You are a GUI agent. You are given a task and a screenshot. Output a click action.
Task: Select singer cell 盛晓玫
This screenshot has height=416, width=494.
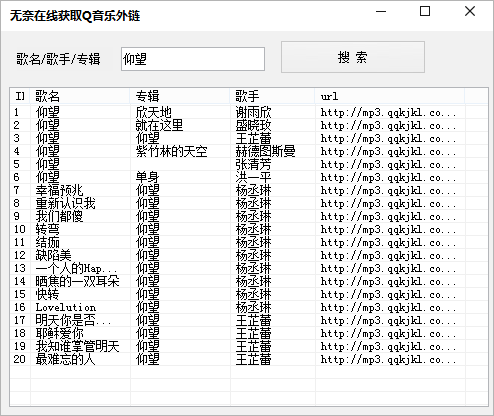pos(253,126)
